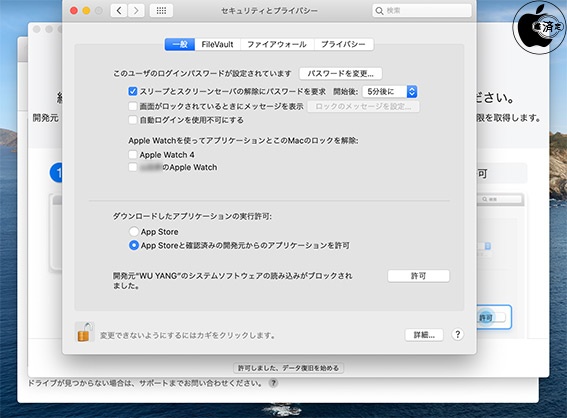Enable show message when screen is locked

point(133,106)
